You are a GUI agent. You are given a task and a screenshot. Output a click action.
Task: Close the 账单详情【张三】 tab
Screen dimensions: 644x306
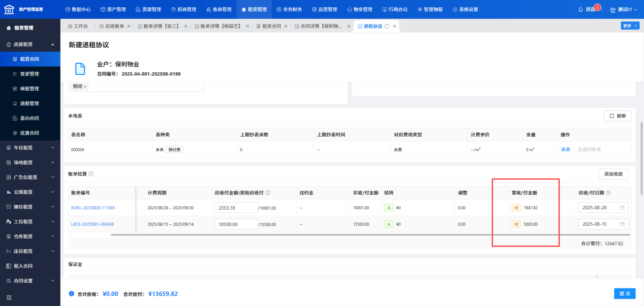pos(185,26)
